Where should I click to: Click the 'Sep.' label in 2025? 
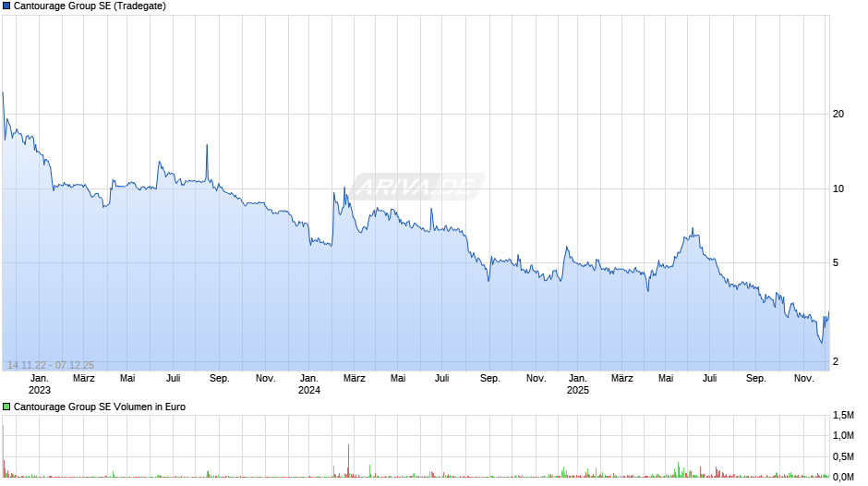point(756,379)
